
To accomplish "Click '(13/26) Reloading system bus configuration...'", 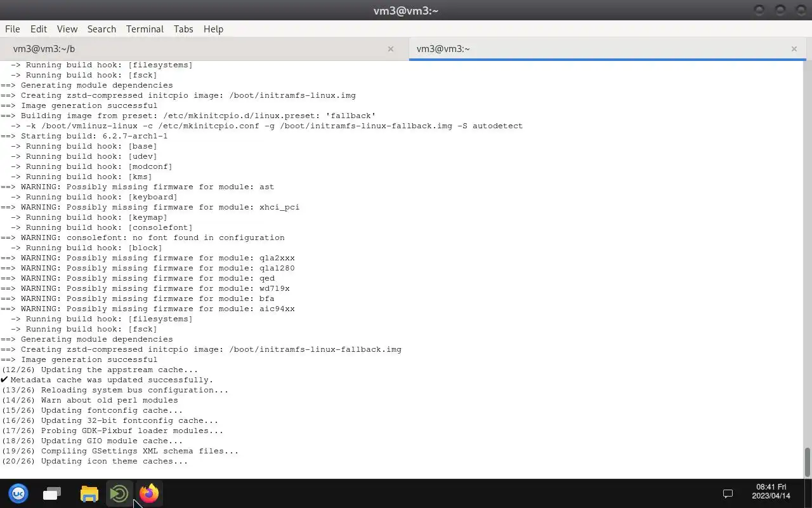I will click(115, 390).
